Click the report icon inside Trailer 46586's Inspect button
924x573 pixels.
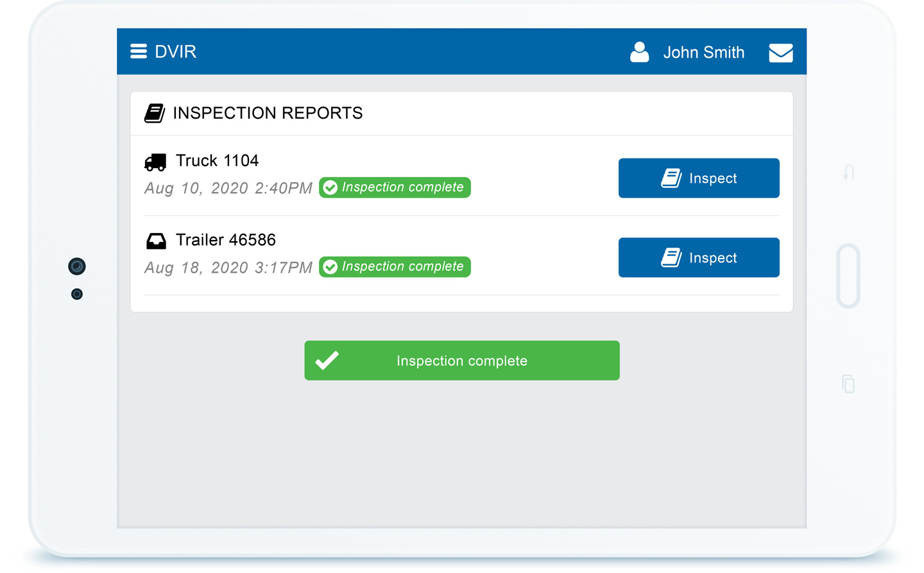672,257
